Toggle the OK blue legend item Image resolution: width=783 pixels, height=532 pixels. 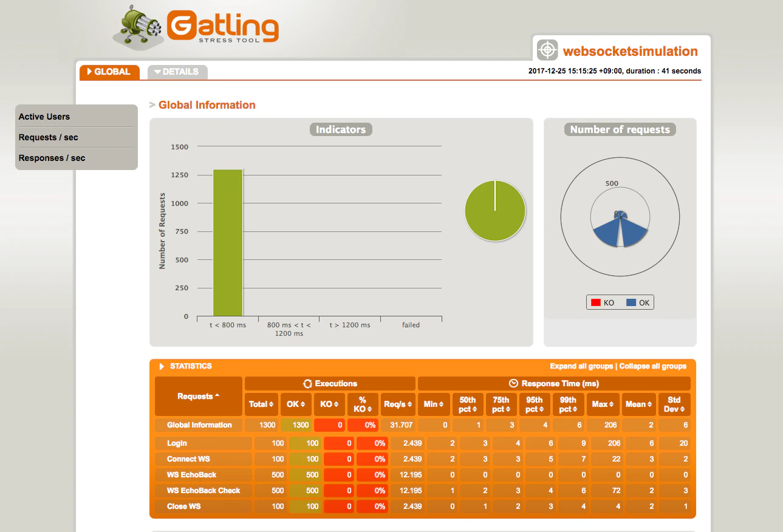(x=638, y=302)
